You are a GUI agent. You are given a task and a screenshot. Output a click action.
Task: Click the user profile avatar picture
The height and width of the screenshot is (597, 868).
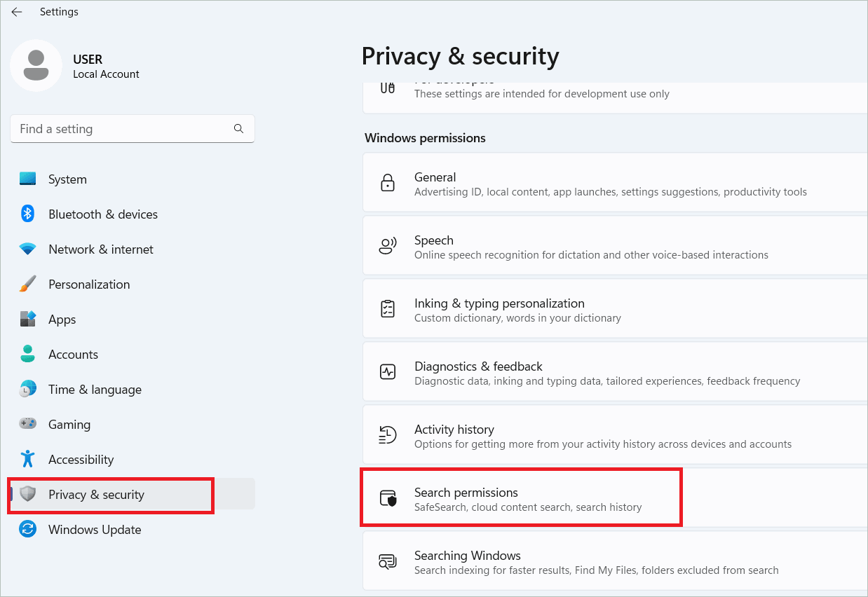coord(36,65)
